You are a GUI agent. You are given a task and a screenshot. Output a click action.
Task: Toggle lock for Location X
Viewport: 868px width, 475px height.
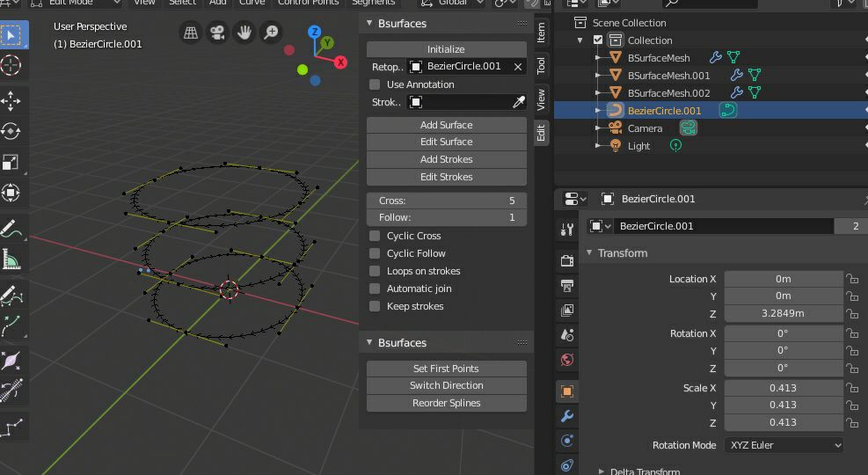[852, 279]
